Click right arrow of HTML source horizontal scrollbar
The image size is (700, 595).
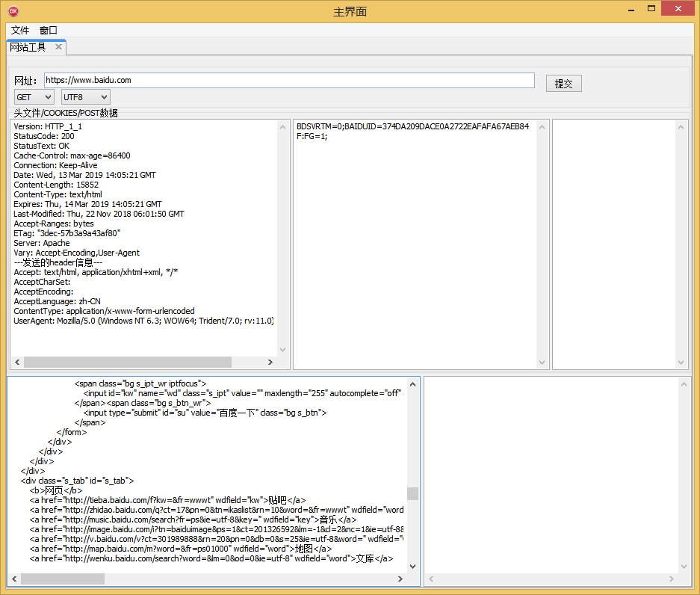(x=400, y=579)
